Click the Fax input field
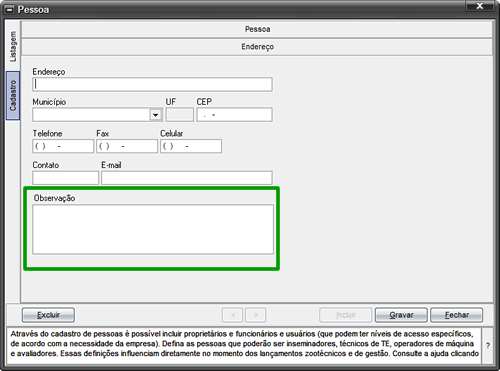This screenshot has width=500, height=371. click(127, 146)
